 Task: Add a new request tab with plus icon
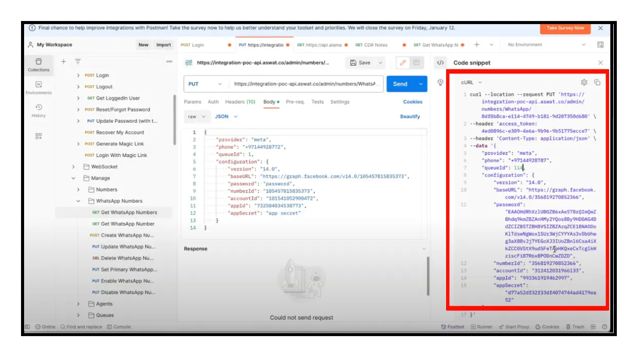point(477,45)
